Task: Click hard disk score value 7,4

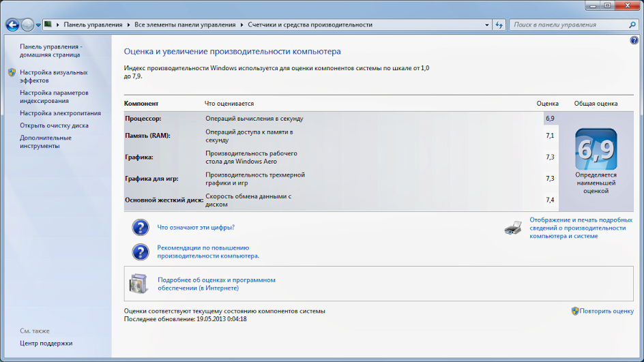Action: (550, 200)
